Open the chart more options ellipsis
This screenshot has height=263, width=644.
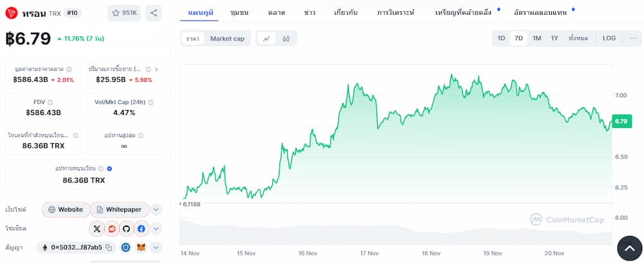pos(633,38)
